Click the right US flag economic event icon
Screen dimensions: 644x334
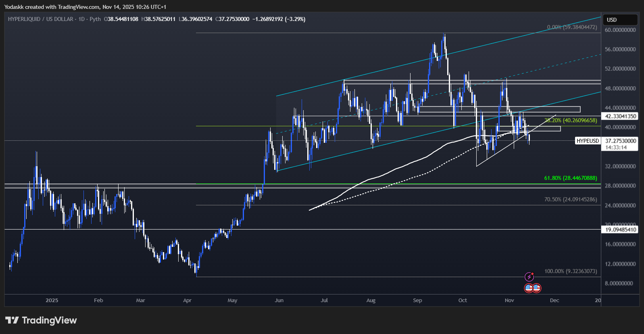click(537, 288)
